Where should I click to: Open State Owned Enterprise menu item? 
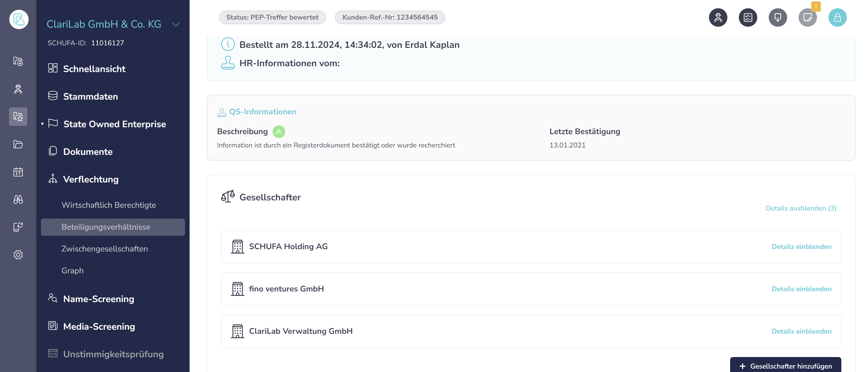107,124
